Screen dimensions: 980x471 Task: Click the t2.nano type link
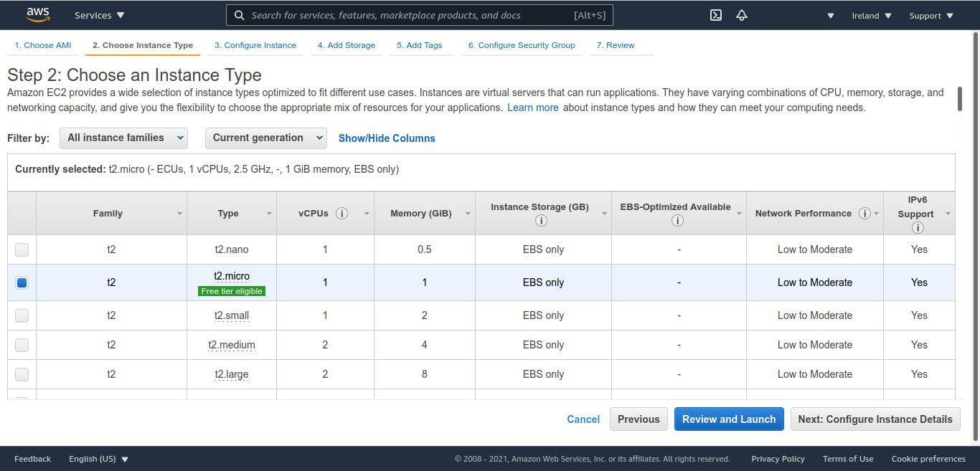[x=232, y=249]
